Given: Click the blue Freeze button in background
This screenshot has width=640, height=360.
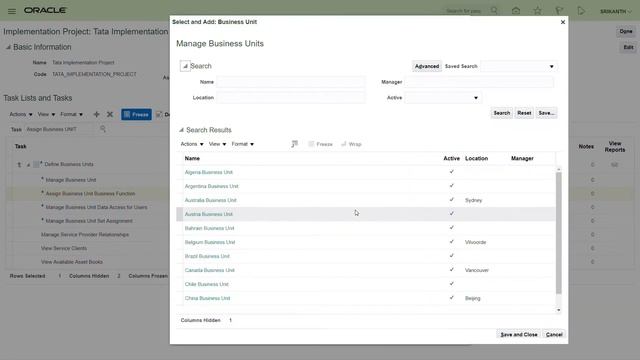Looking at the screenshot, I should (x=136, y=114).
